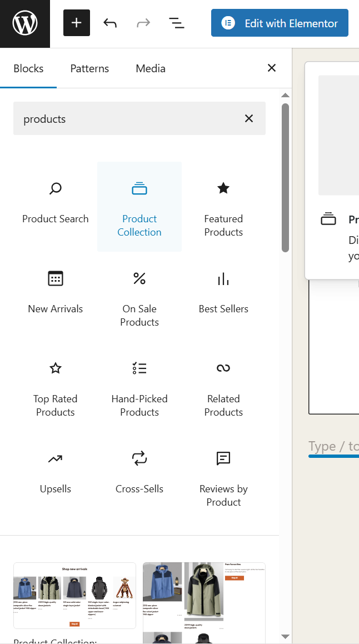
Task: Add the Best Sellers chart block
Action: click(223, 292)
